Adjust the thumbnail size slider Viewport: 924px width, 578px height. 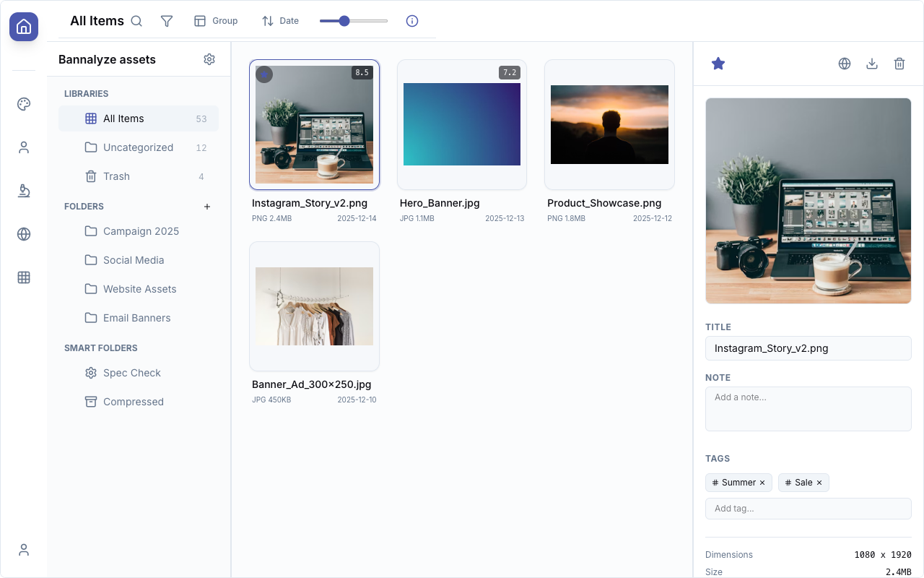[354, 21]
